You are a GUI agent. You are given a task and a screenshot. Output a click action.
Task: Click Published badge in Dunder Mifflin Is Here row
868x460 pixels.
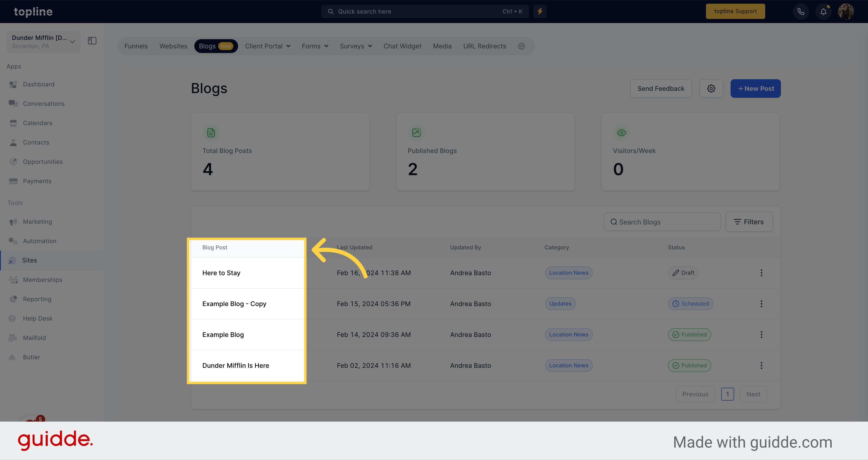pos(689,365)
